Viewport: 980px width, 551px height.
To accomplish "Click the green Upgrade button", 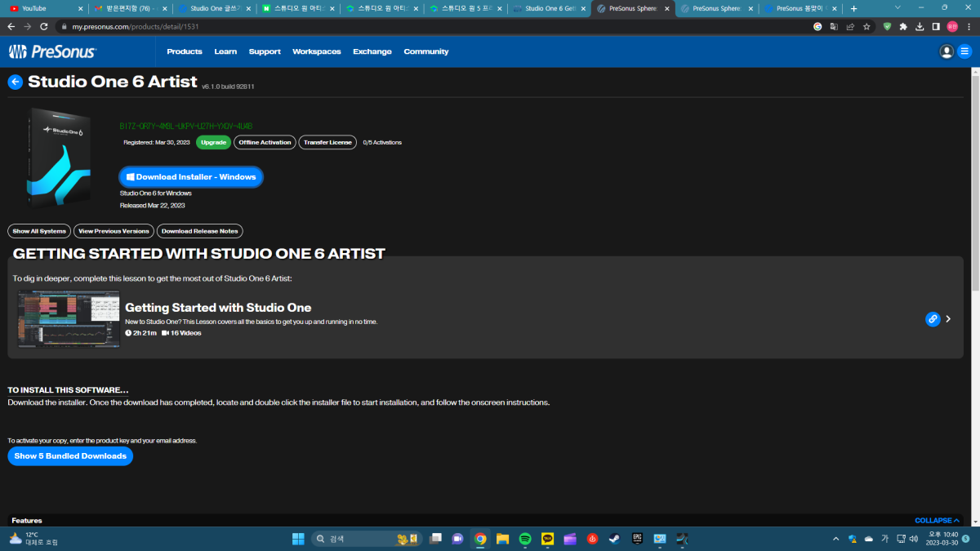I will tap(213, 142).
